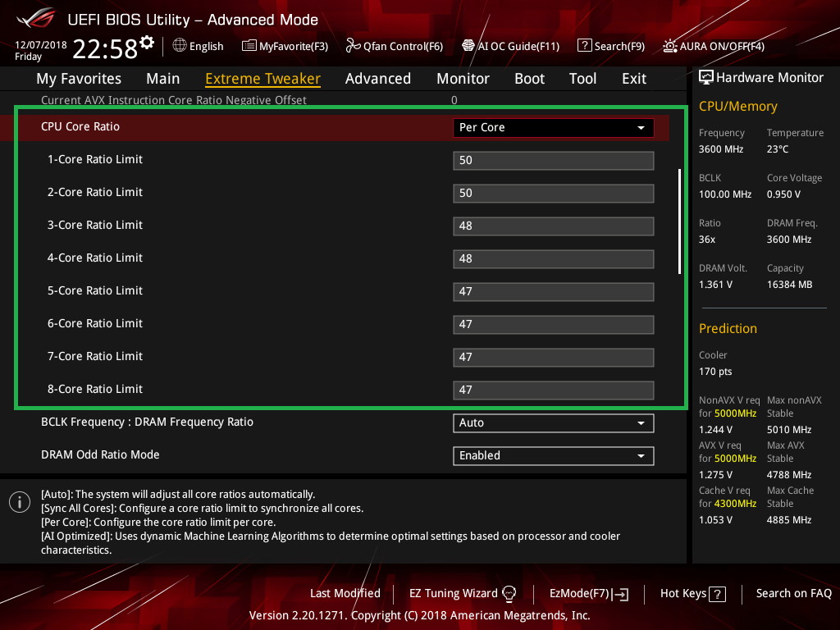Open the Monitor tab
Viewport: 840px width, 630px height.
(463, 79)
